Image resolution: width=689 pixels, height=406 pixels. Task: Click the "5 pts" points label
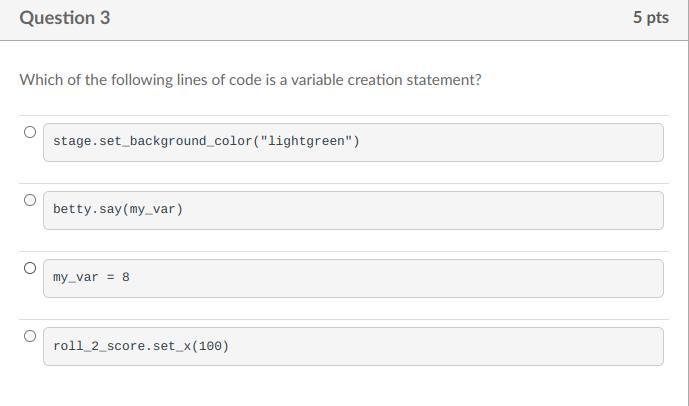click(650, 18)
